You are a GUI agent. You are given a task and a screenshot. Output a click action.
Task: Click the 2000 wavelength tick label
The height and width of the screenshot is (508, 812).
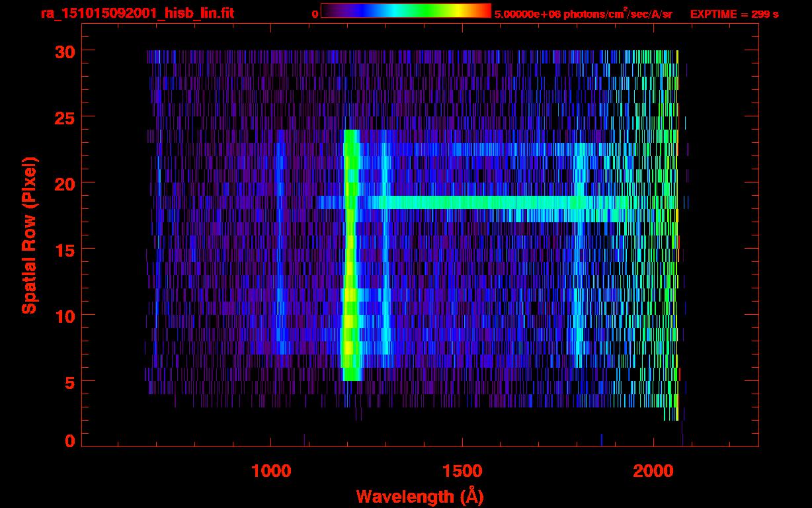click(x=654, y=470)
